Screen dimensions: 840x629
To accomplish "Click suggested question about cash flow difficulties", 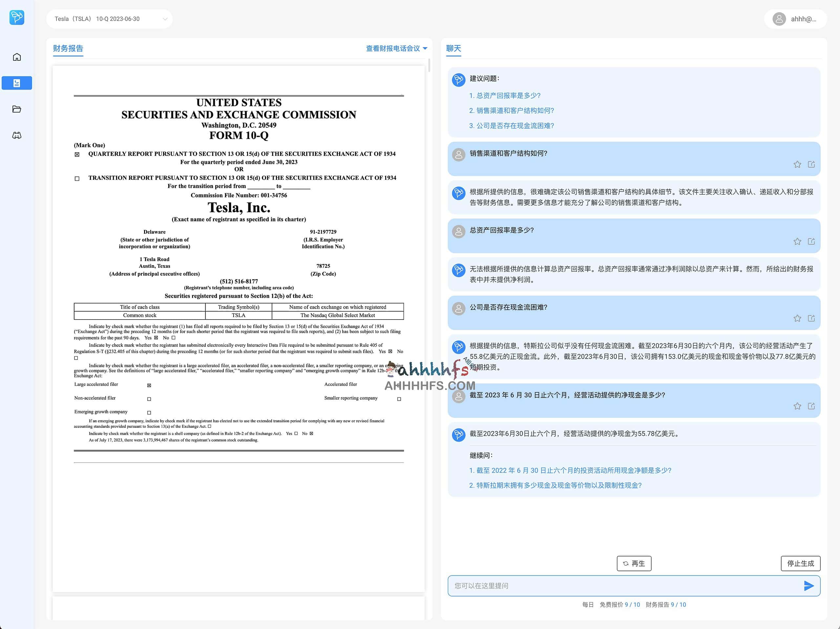I will click(511, 125).
